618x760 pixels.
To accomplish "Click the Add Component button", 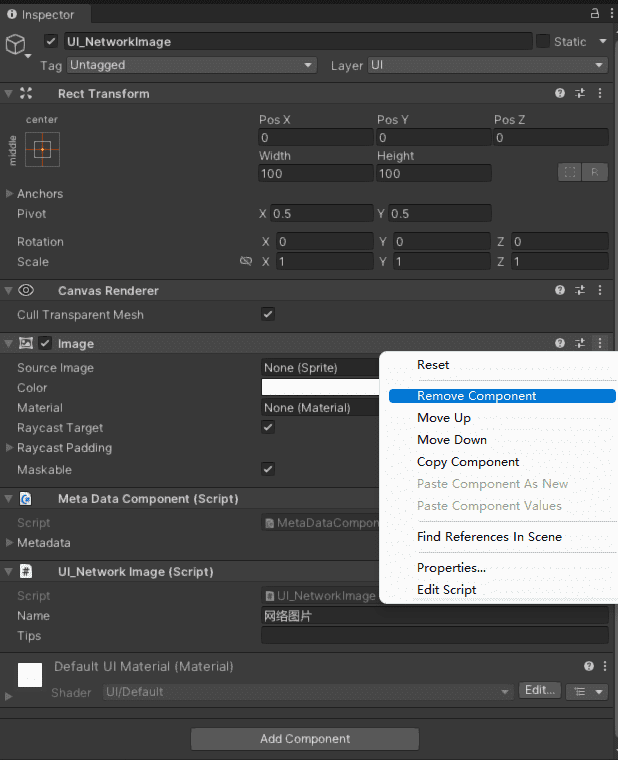I will (x=305, y=739).
